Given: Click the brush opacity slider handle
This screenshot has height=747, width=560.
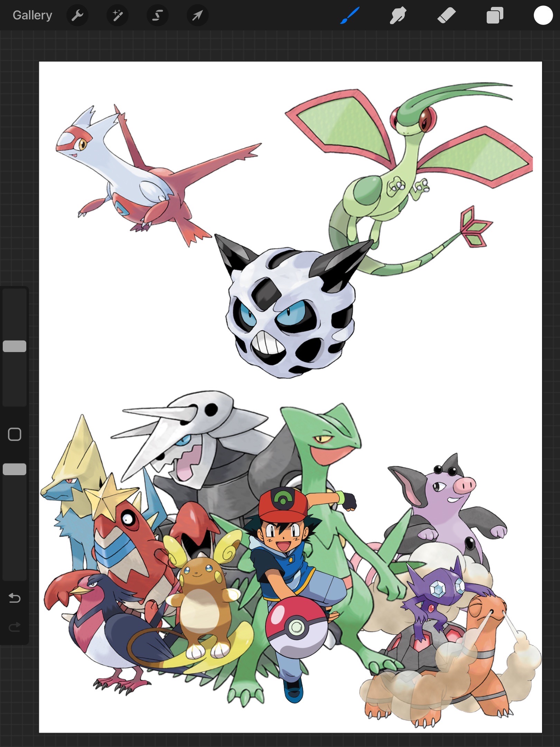Looking at the screenshot, I should (15, 469).
